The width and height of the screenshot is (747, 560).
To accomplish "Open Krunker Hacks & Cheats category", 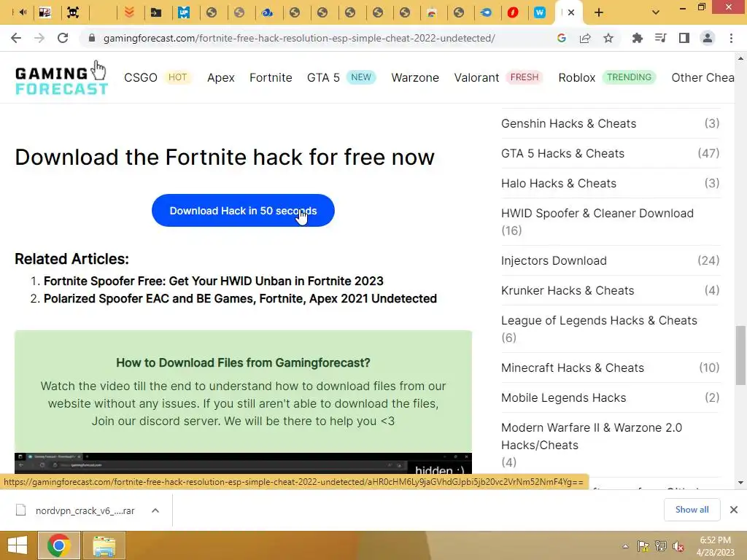I will (568, 290).
